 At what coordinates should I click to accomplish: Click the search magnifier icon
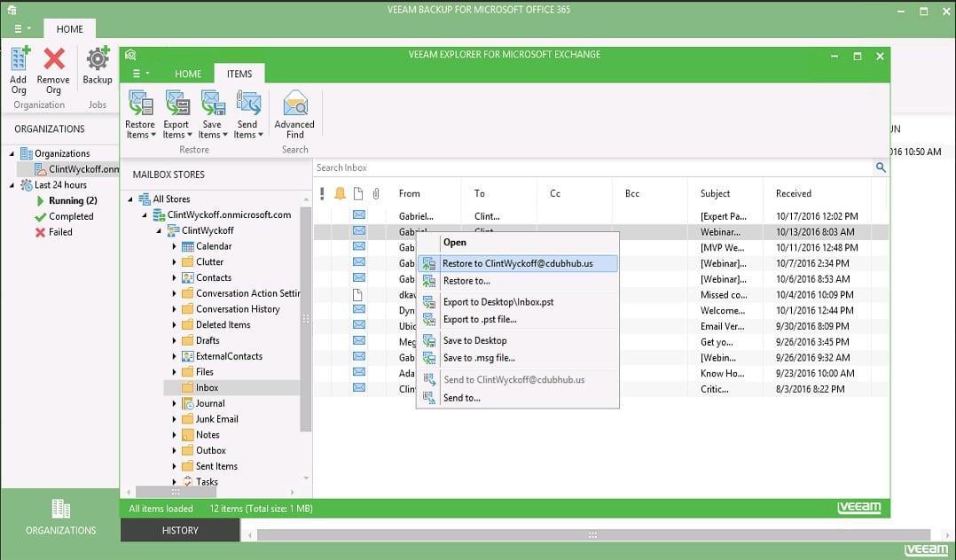click(x=880, y=167)
